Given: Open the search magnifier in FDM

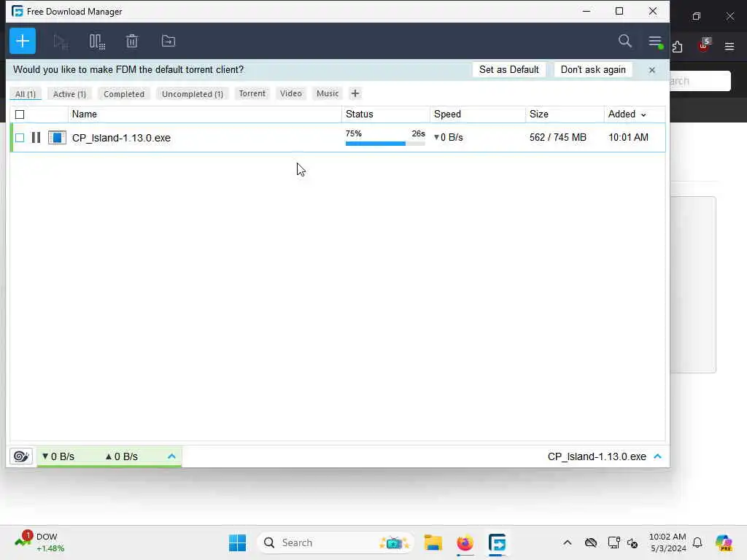Looking at the screenshot, I should [x=625, y=41].
